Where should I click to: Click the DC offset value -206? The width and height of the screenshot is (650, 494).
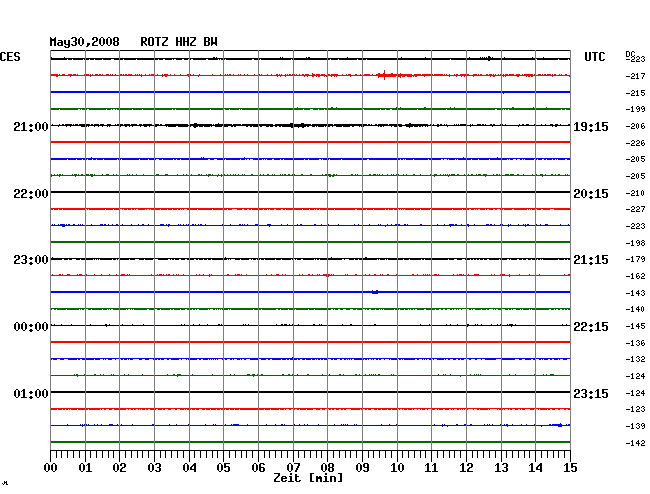pyautogui.click(x=635, y=126)
